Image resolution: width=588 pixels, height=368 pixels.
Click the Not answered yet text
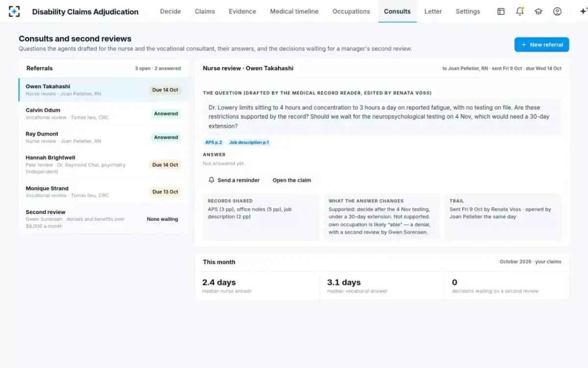tap(224, 163)
